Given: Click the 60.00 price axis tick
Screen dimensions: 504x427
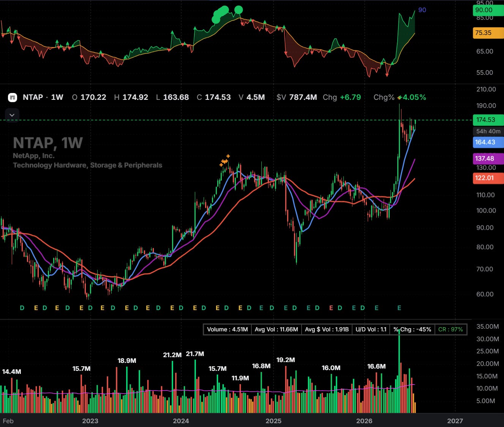Looking at the screenshot, I should [485, 294].
